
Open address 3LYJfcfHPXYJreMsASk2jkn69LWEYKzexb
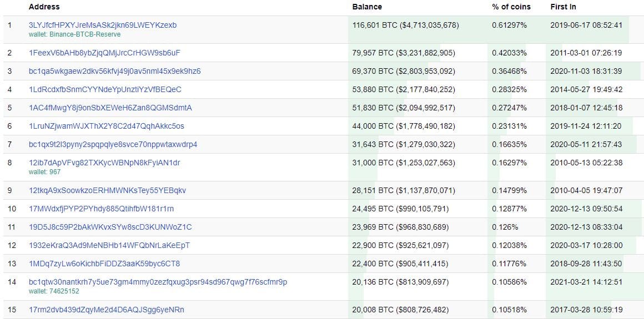pyautogui.click(x=103, y=25)
